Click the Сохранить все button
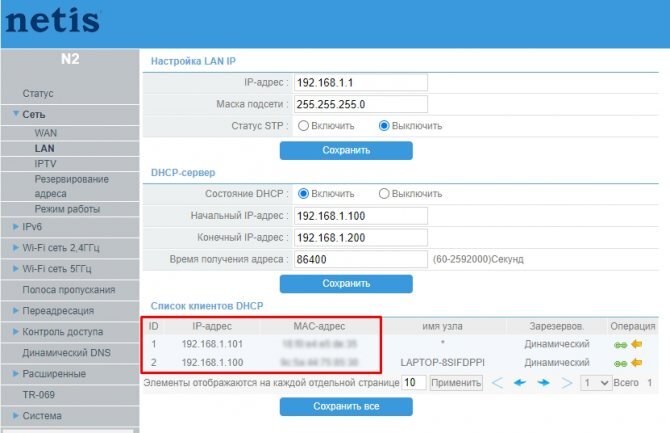The image size is (670, 433). tap(346, 406)
